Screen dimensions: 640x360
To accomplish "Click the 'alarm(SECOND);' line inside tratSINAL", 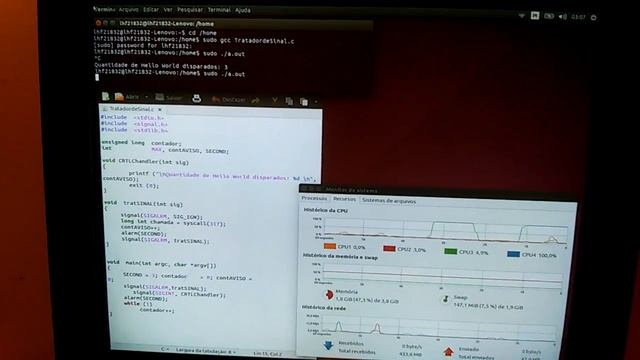I will tap(144, 234).
